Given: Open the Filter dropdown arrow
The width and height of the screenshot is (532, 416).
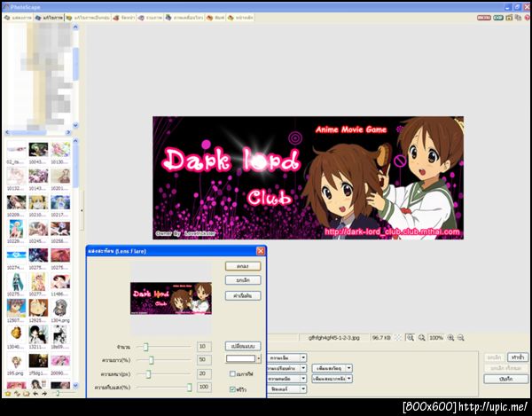Looking at the screenshot, I should (303, 389).
